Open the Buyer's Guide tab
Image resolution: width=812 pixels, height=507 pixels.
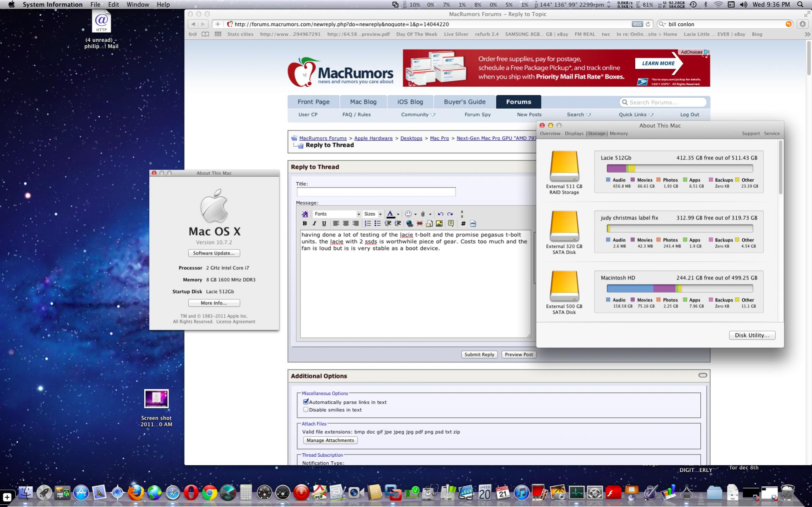click(x=465, y=102)
